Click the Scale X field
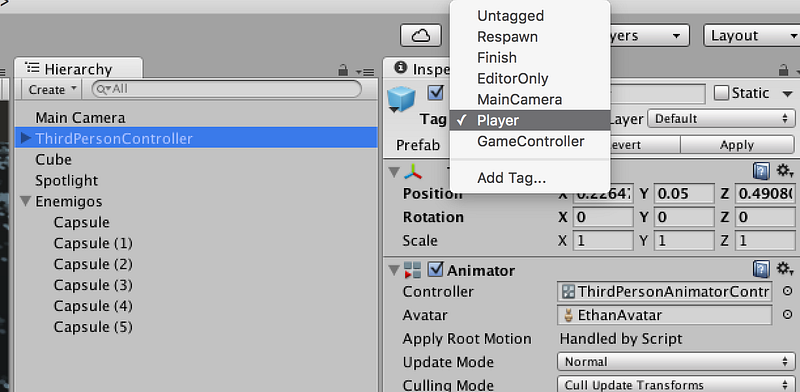 pos(603,241)
